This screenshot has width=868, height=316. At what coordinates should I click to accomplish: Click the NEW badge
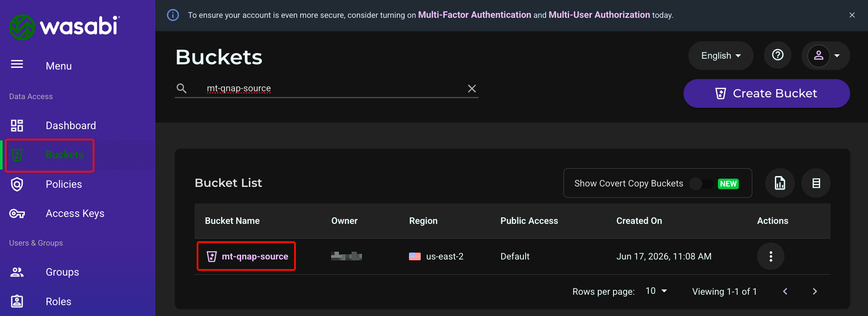point(728,184)
